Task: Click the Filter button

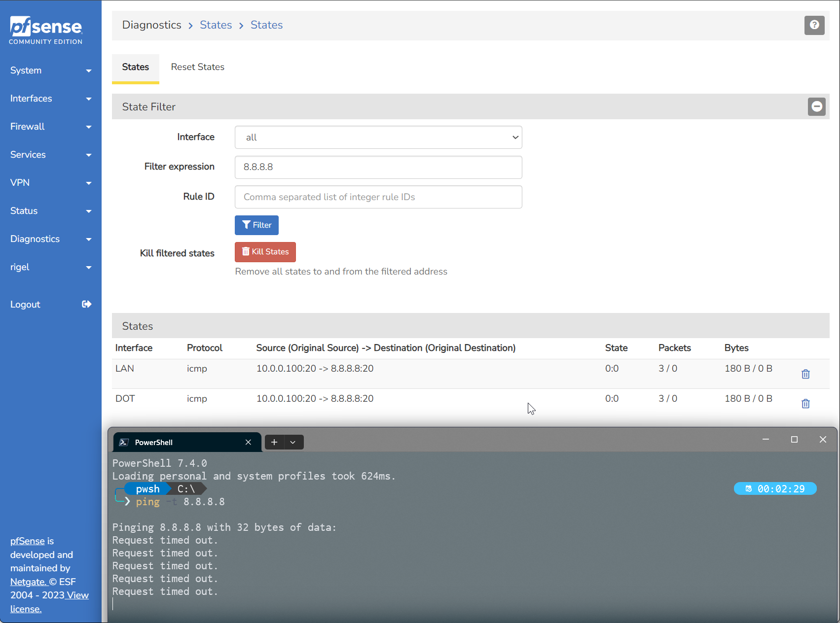Action: point(256,225)
